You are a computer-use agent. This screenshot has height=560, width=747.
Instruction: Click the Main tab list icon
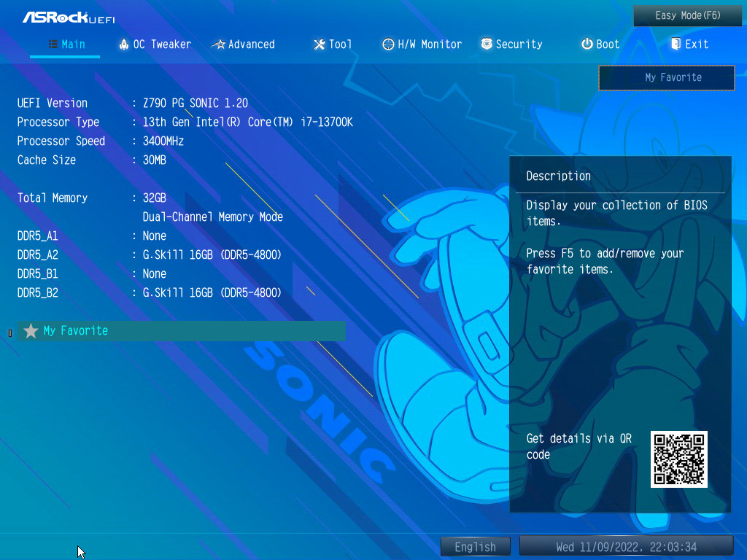53,44
